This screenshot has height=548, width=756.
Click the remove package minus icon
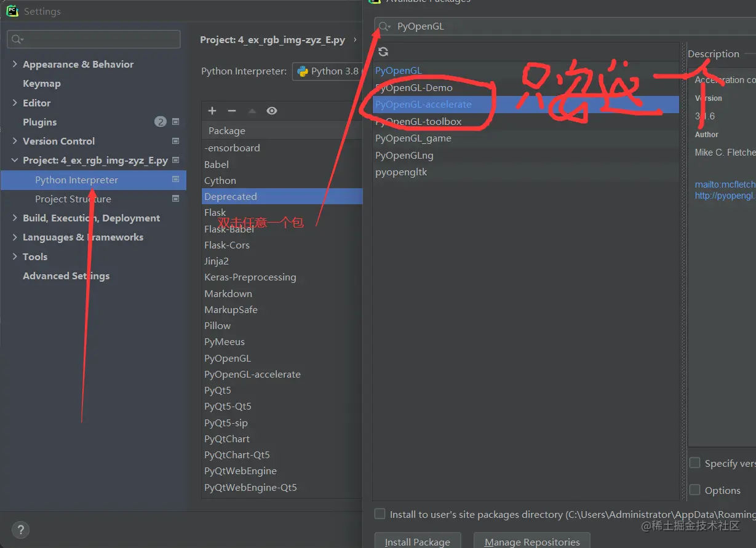[x=232, y=111]
